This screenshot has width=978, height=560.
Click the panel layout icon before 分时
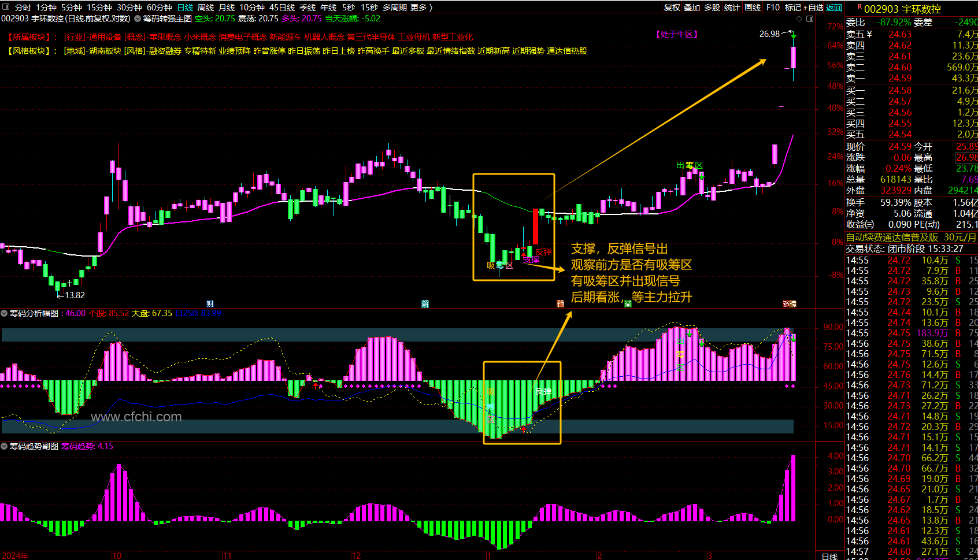[6, 8]
